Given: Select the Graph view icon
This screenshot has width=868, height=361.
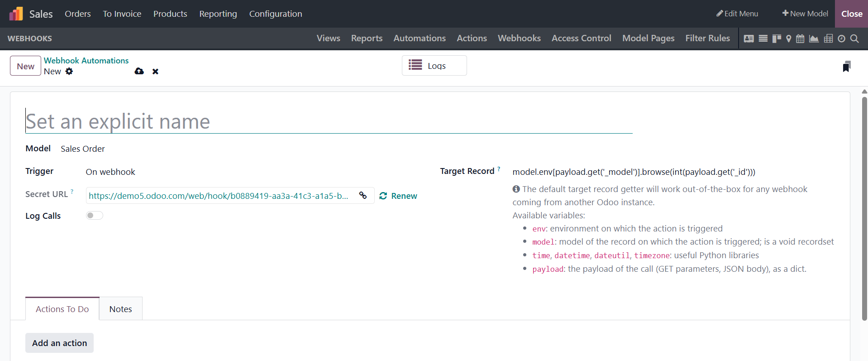Looking at the screenshot, I should 814,39.
